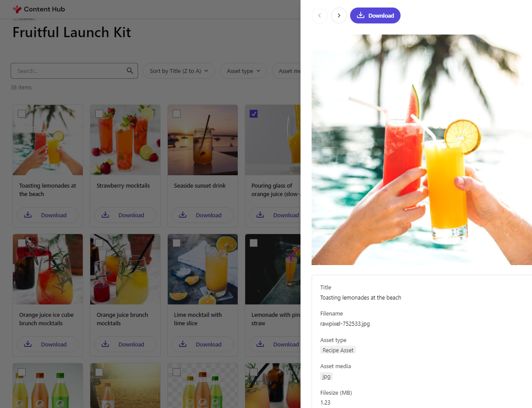Click Seaside sunset drink card title

200,185
